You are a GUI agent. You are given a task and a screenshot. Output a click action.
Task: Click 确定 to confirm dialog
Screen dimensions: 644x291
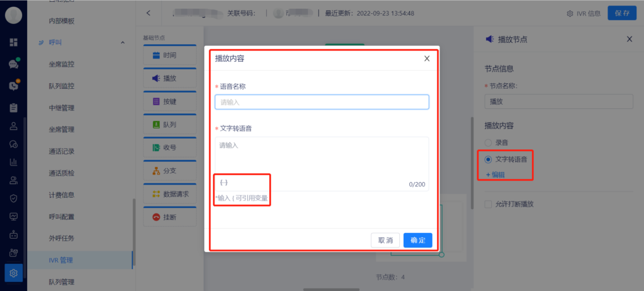click(x=418, y=241)
